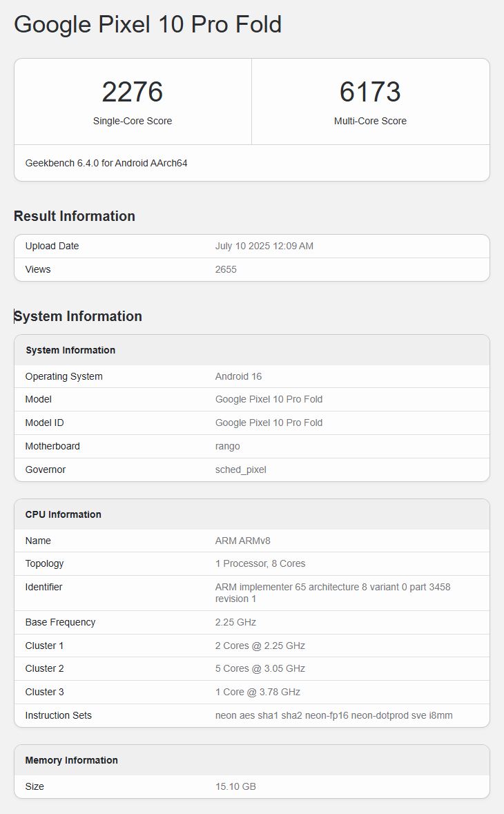Click the large System Information section heading
Viewport: 504px width, 814px height.
(78, 316)
